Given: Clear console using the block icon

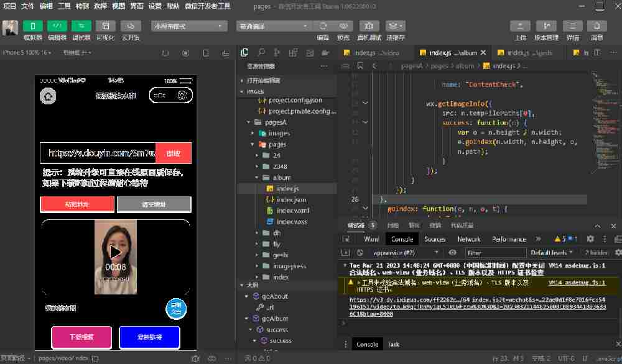Looking at the screenshot, I should coord(360,253).
